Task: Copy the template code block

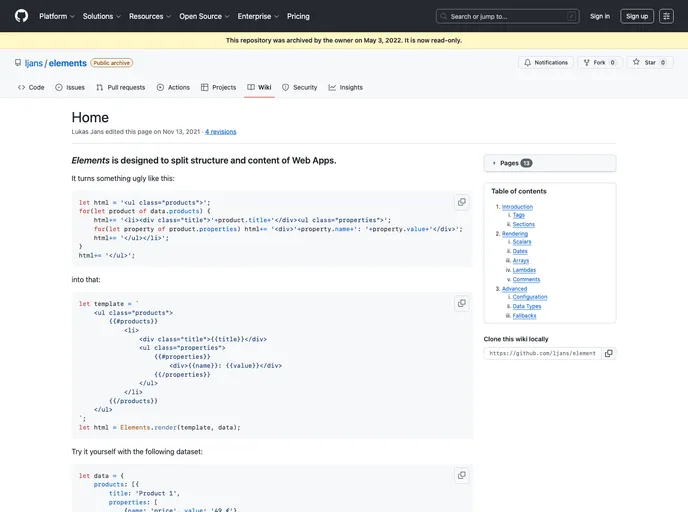Action: 461,303
